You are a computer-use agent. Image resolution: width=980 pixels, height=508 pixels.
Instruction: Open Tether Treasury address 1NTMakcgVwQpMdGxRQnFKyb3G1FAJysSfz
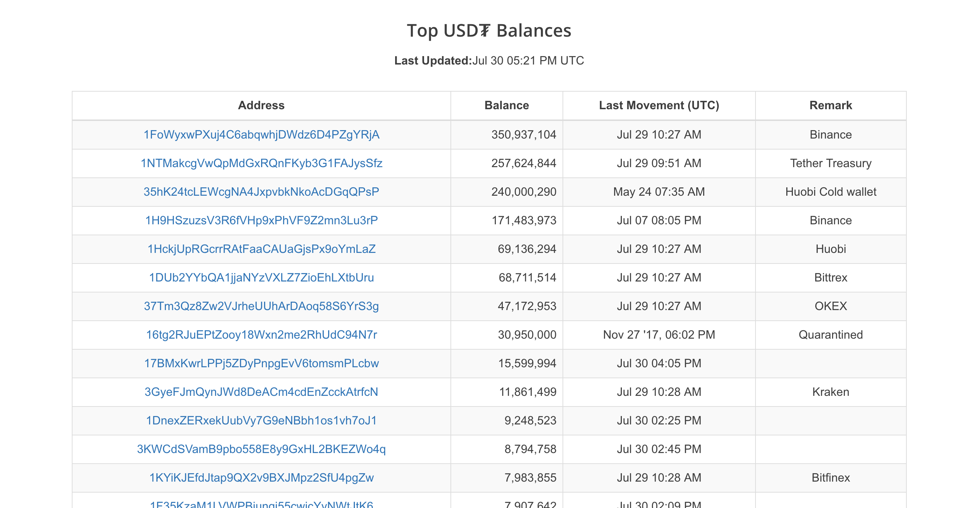pos(261,163)
